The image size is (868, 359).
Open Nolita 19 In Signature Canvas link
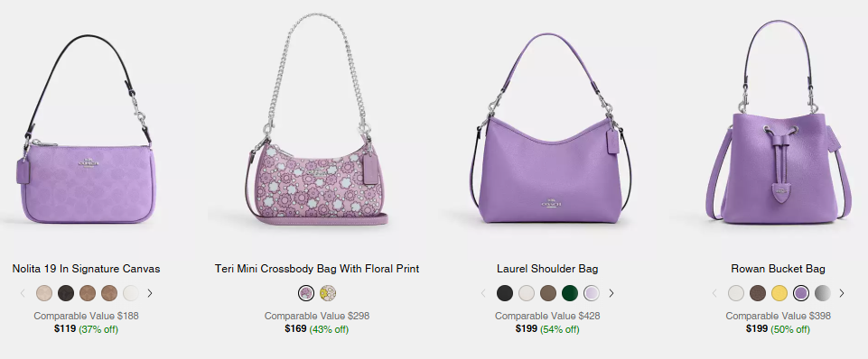[87, 269]
